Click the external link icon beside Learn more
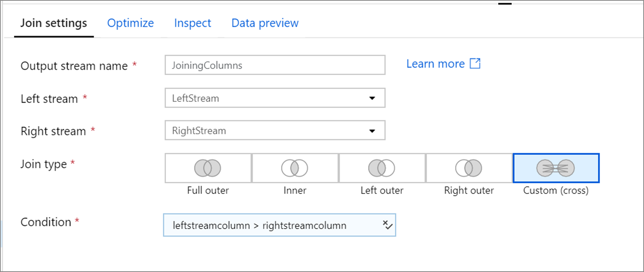 [475, 64]
